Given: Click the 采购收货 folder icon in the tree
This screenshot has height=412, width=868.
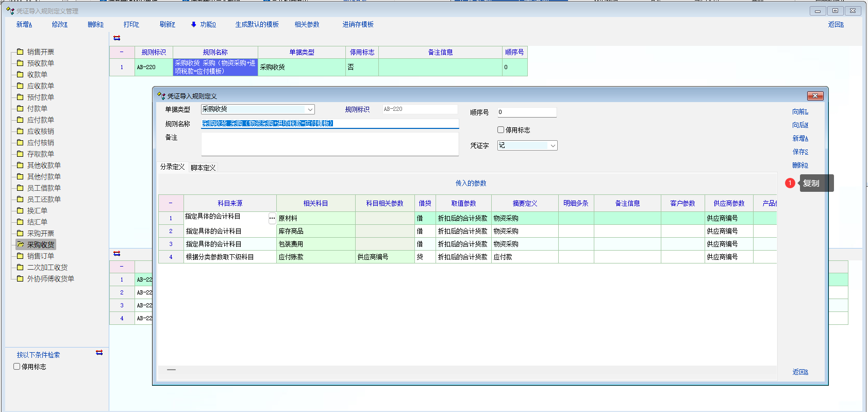Looking at the screenshot, I should point(21,244).
